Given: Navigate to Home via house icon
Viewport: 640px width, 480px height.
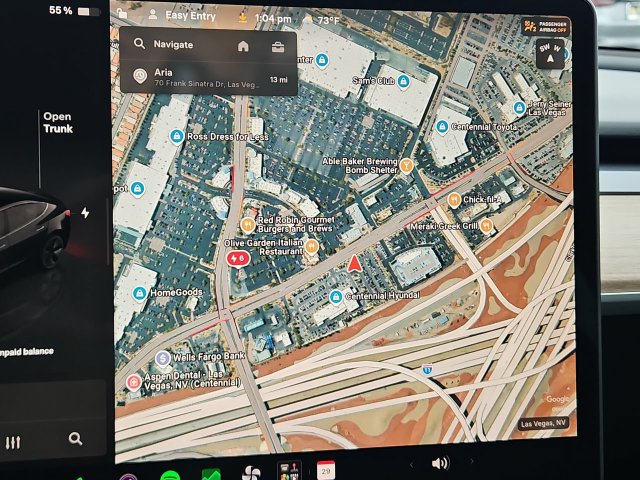Looking at the screenshot, I should pos(243,46).
